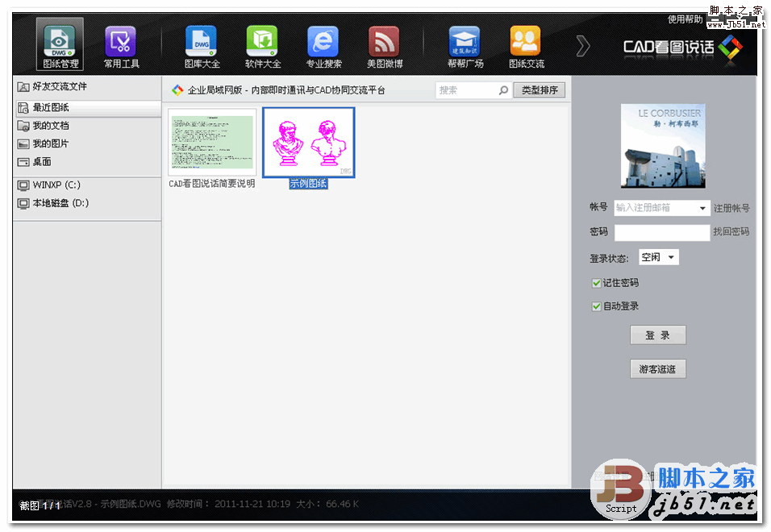Click the magnifying glass search icon
The image size is (771, 532).
(x=503, y=90)
